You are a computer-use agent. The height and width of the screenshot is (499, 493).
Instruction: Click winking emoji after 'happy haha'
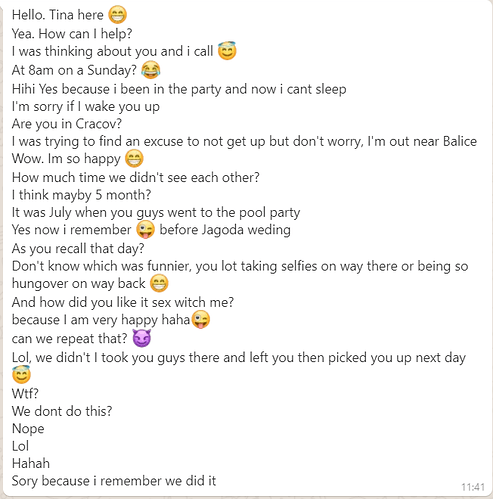(200, 320)
